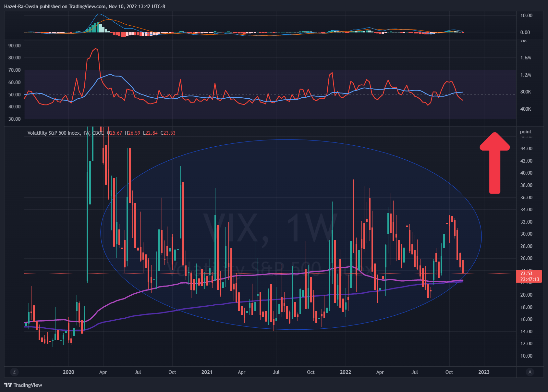This screenshot has width=548, height=392.
Task: Click the published-on header text
Action: click(x=85, y=6)
